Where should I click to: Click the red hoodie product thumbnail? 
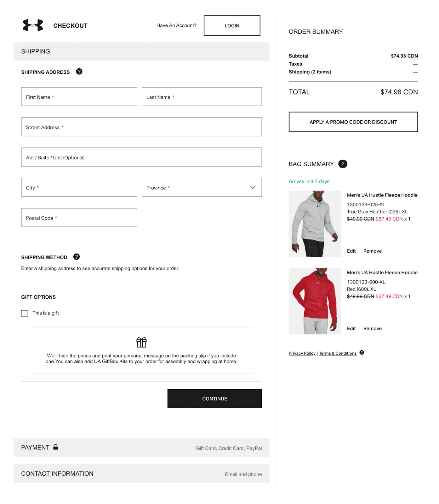click(x=314, y=301)
